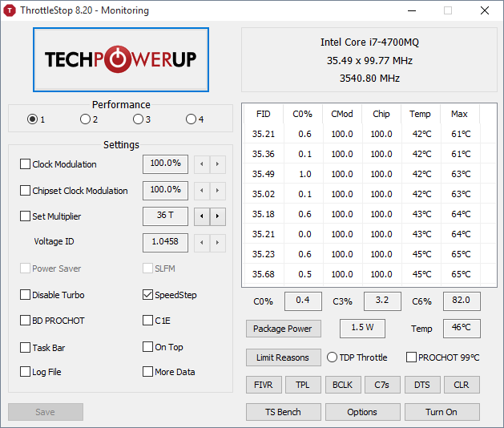Image resolution: width=504 pixels, height=428 pixels.
Task: Check the PROCHOT 99°C checkbox
Action: pos(411,357)
